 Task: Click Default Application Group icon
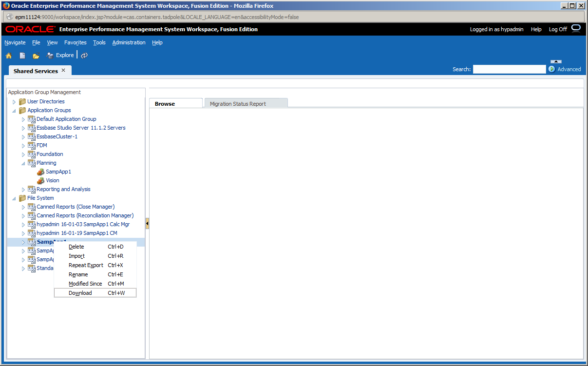(32, 119)
